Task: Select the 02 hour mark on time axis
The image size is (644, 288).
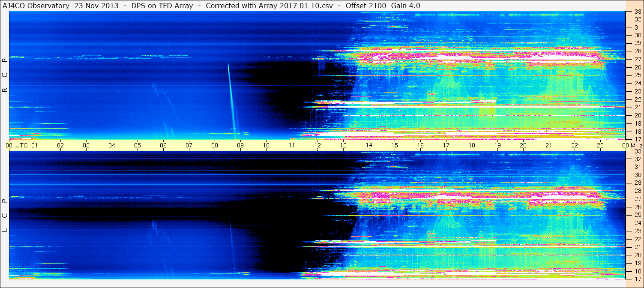Action: coord(60,145)
